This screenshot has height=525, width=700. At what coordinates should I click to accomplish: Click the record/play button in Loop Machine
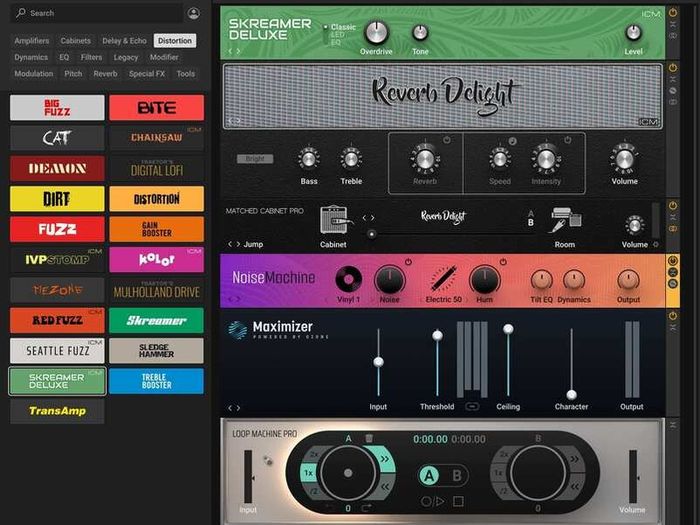click(x=432, y=501)
